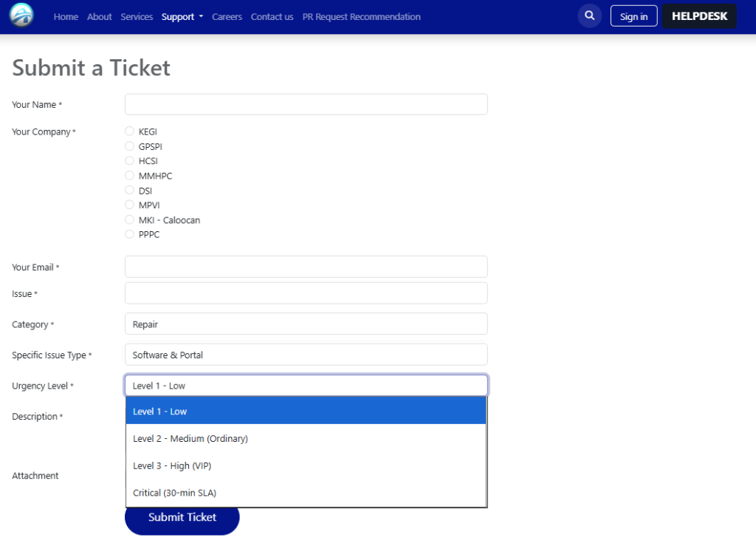Focus the Issue input field

[x=306, y=293]
